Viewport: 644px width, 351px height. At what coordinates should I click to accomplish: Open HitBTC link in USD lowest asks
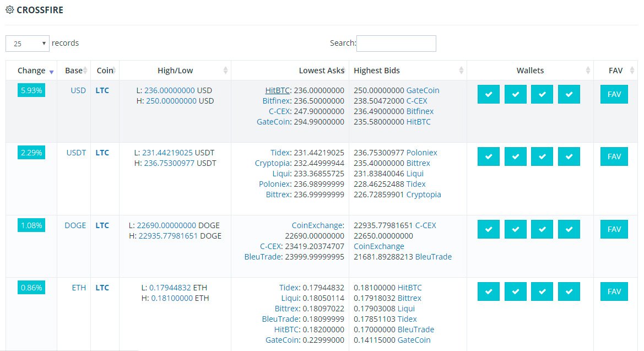[x=278, y=90]
